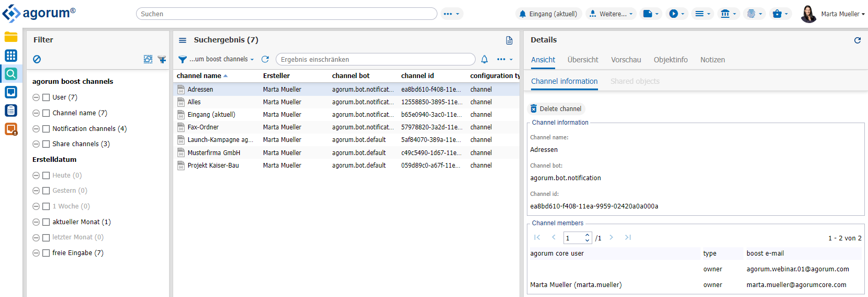The height and width of the screenshot is (297, 868).
Task: Click the notification bell in result toolbar
Action: [484, 59]
